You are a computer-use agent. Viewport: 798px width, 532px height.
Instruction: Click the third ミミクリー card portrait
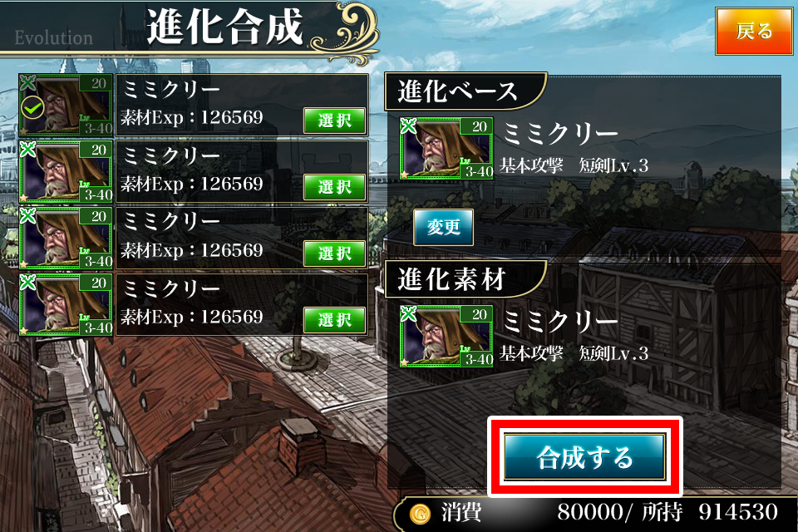tap(66, 238)
